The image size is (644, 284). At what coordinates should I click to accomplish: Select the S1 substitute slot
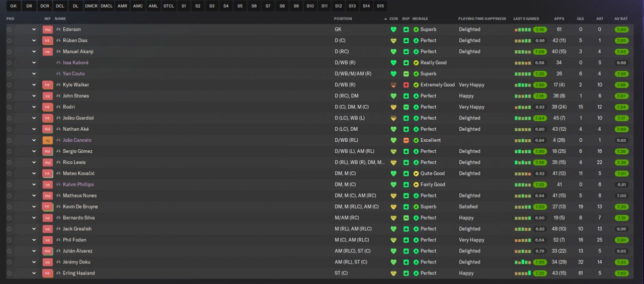point(184,6)
